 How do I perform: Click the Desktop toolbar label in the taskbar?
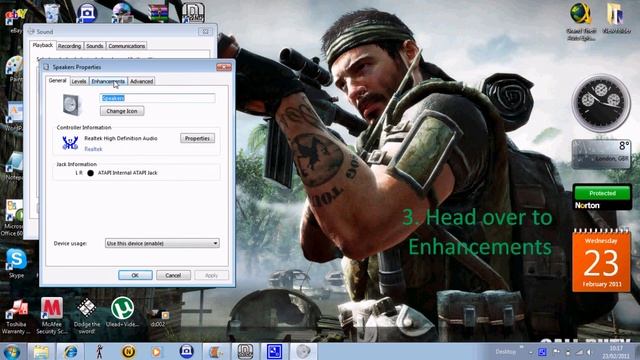[x=505, y=352]
